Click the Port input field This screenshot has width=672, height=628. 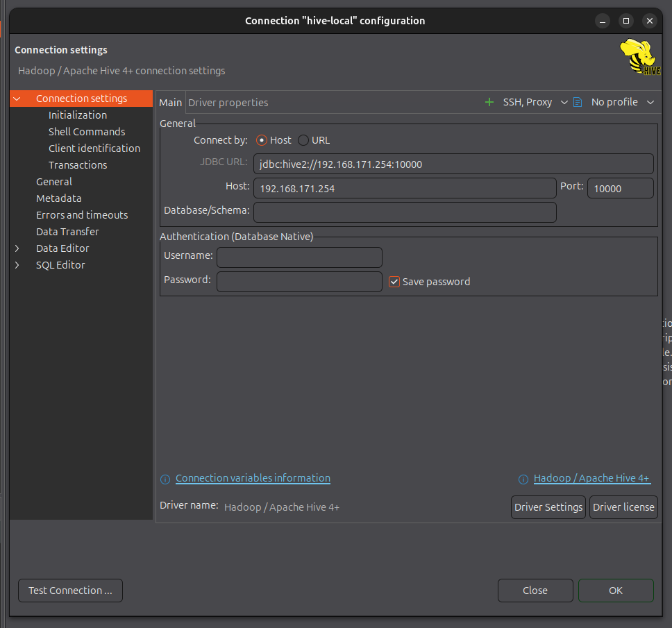click(621, 189)
